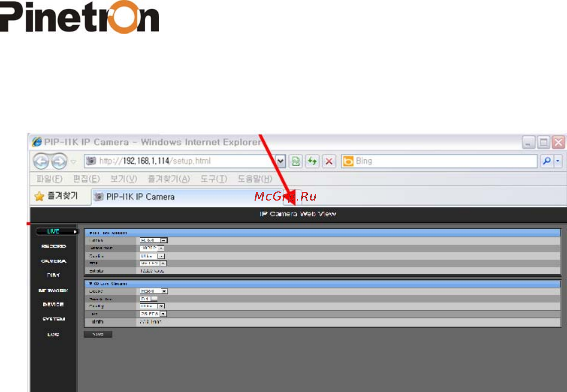Click the Bing search input field
The height and width of the screenshot is (392, 567).
[439, 161]
